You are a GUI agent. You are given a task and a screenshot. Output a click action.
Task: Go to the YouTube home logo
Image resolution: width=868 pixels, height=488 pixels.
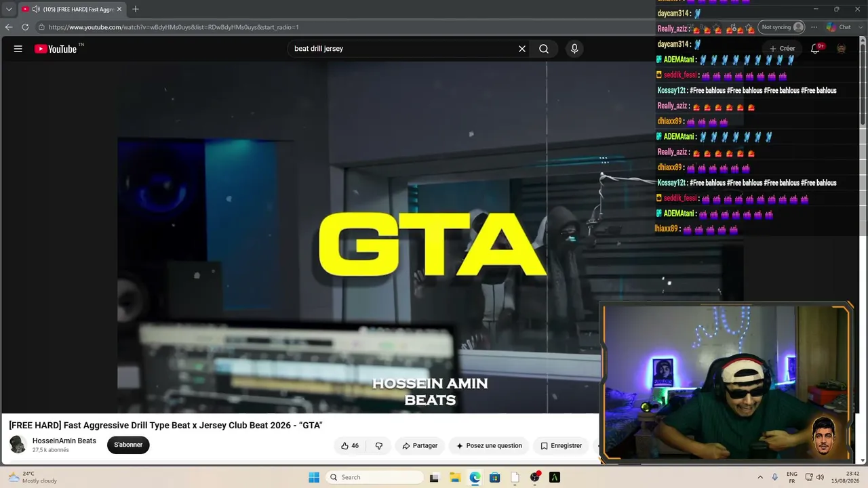point(56,49)
